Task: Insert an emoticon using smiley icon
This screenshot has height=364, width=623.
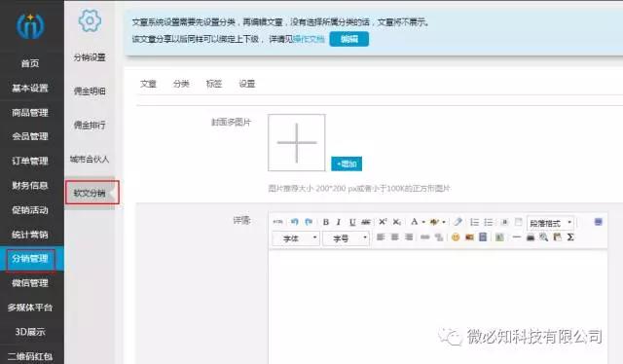Action: point(456,237)
